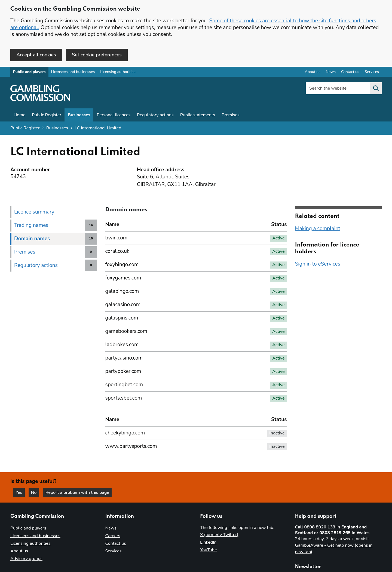Open Licensing authorities top tab
392x572 pixels.
click(x=118, y=72)
